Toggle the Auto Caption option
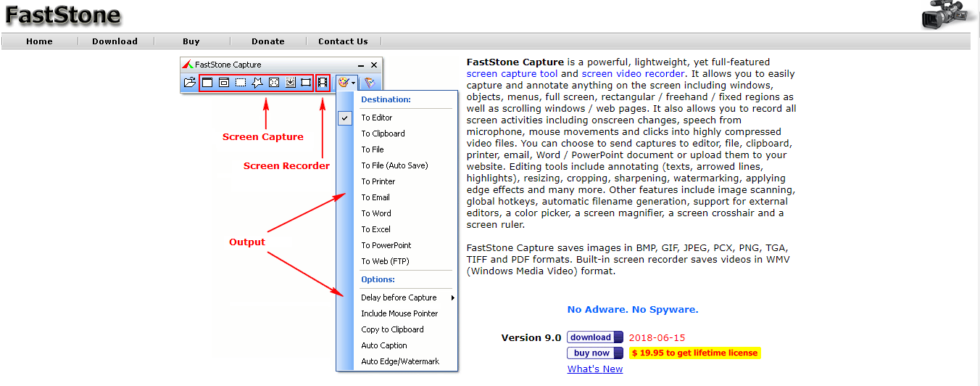 click(397, 345)
